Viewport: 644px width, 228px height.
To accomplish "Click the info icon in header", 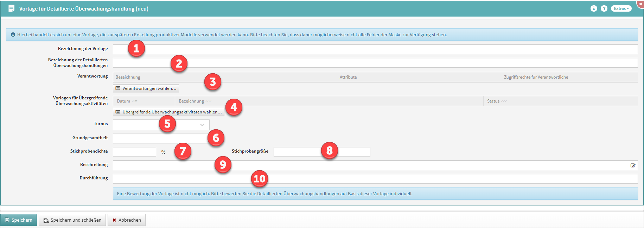I will 594,8.
